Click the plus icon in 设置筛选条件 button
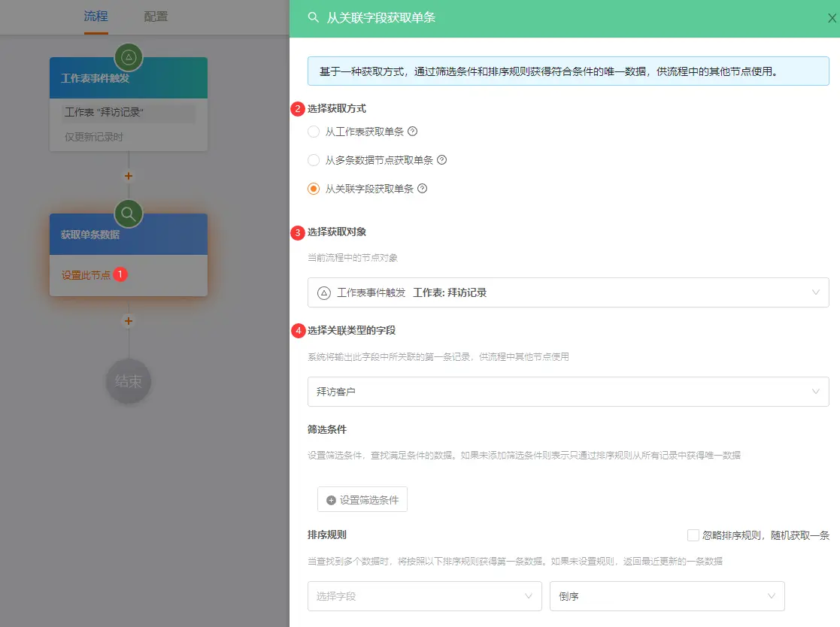The height and width of the screenshot is (627, 840). click(x=331, y=500)
